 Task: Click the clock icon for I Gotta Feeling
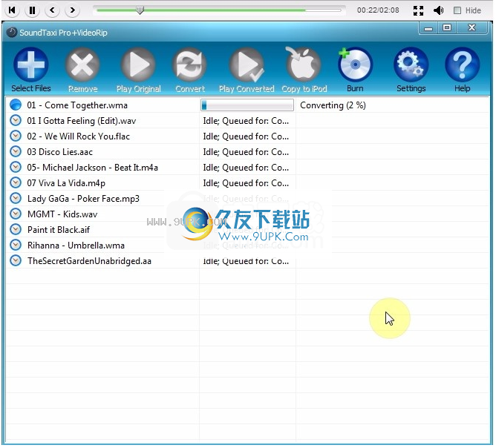(16, 120)
